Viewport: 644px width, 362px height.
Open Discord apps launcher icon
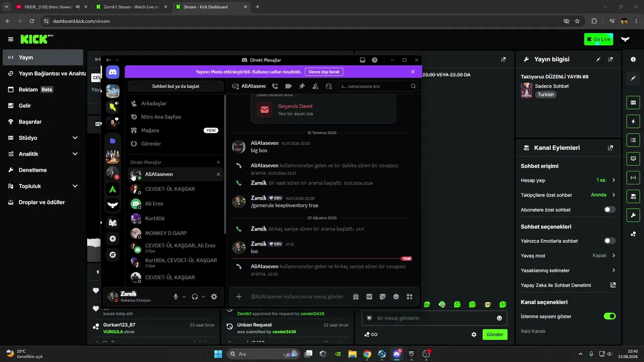click(410, 297)
